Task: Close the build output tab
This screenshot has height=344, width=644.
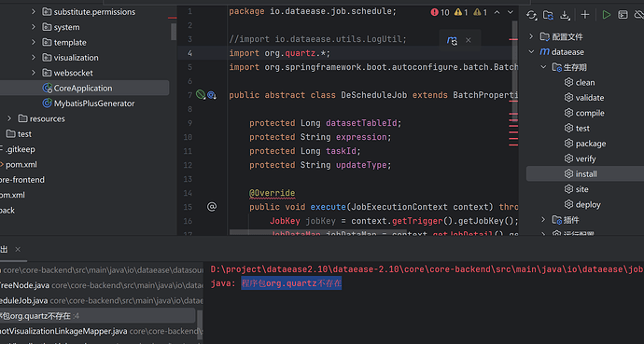Action: pos(18,249)
